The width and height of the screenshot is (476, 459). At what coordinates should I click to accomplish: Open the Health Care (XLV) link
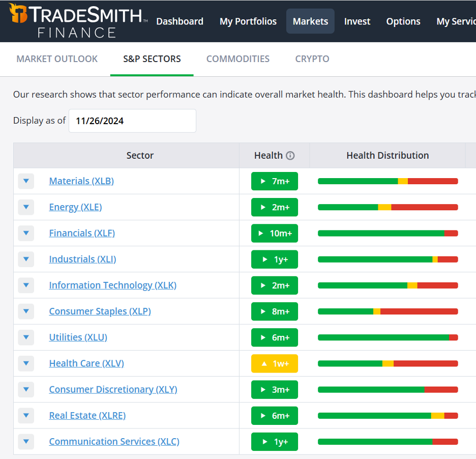coord(86,364)
